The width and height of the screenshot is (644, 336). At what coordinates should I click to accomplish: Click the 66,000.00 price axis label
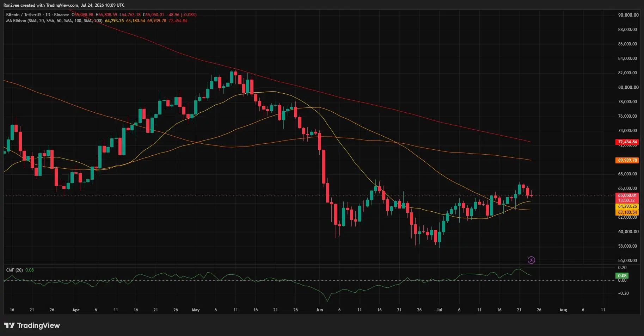coord(627,188)
